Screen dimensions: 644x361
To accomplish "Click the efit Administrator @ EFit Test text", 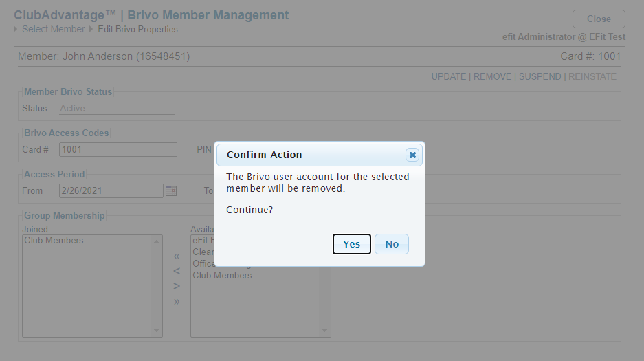I will [x=564, y=37].
